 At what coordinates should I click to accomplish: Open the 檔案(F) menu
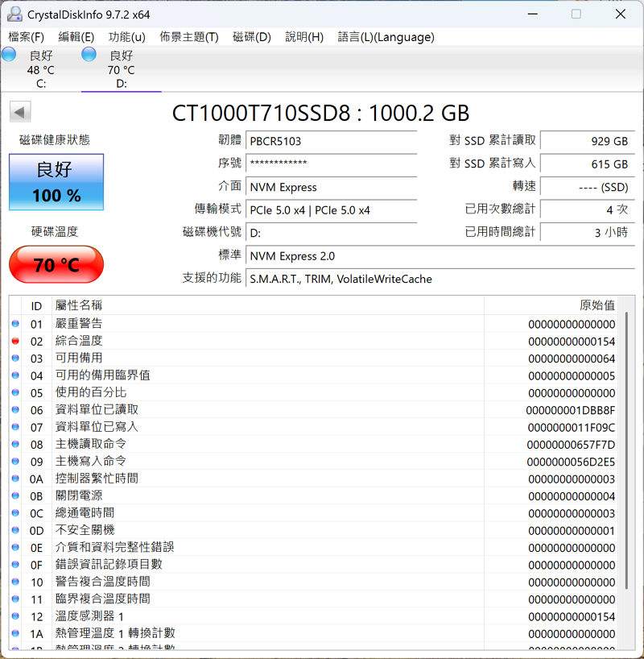click(26, 37)
